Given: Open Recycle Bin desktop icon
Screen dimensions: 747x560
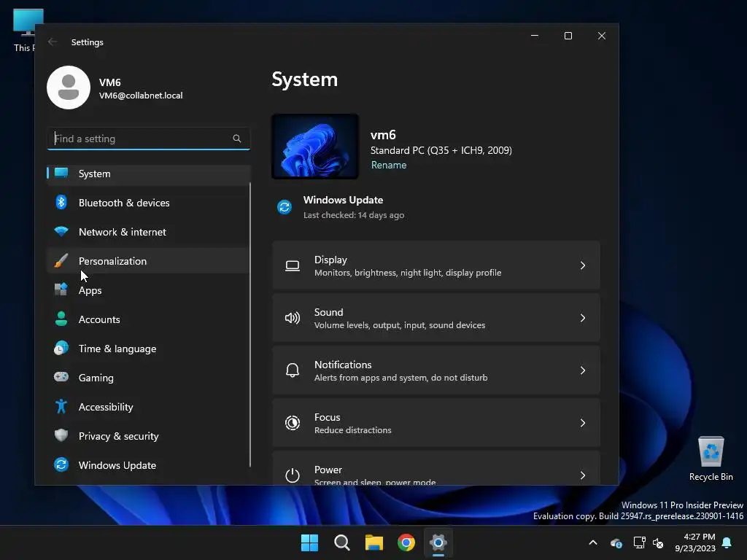Looking at the screenshot, I should pos(711,459).
